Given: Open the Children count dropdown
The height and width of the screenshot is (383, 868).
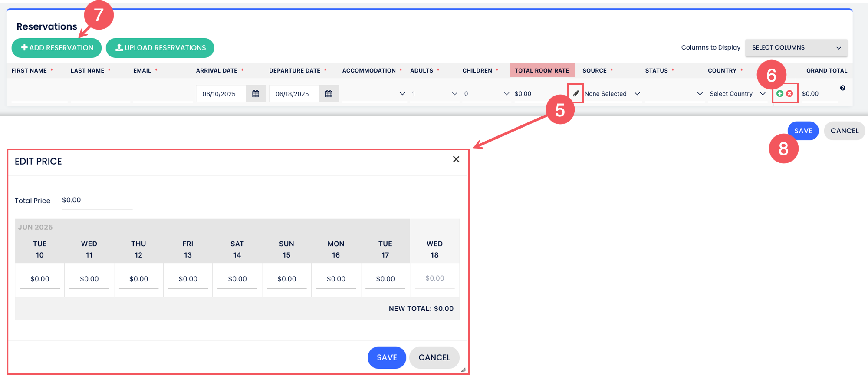Looking at the screenshot, I should click(486, 94).
